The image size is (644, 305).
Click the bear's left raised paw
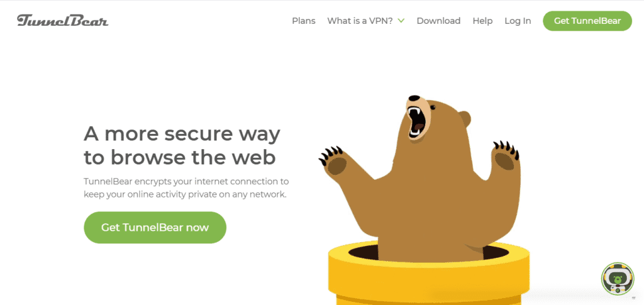(336, 162)
